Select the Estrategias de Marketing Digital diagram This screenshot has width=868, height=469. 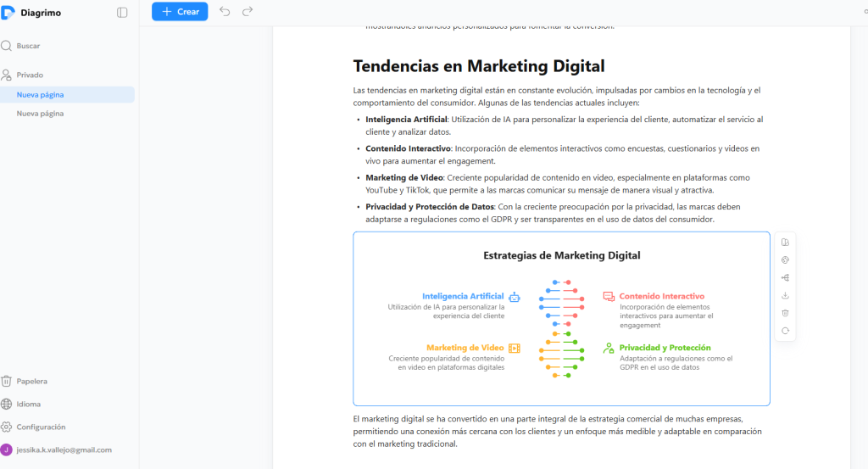coord(561,319)
